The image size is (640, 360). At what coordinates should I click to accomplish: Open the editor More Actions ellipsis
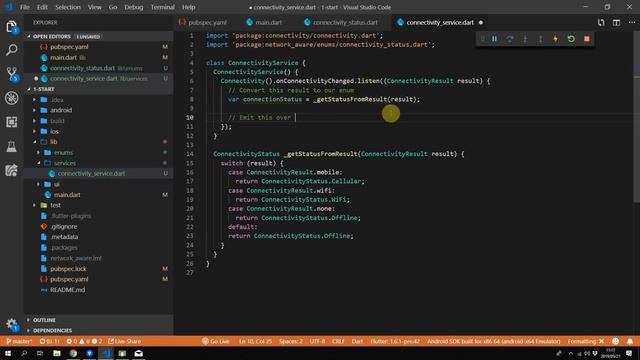coord(631,22)
